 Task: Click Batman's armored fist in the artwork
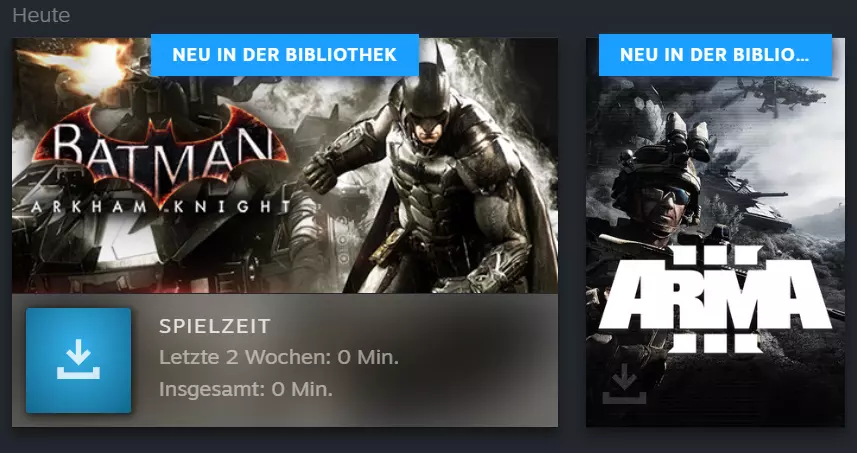point(321,170)
